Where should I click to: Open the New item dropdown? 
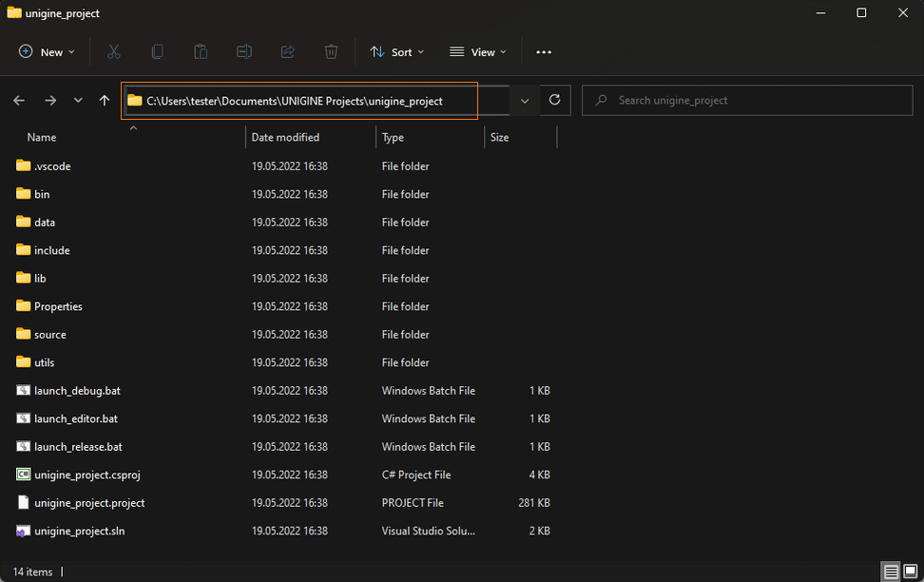click(47, 52)
